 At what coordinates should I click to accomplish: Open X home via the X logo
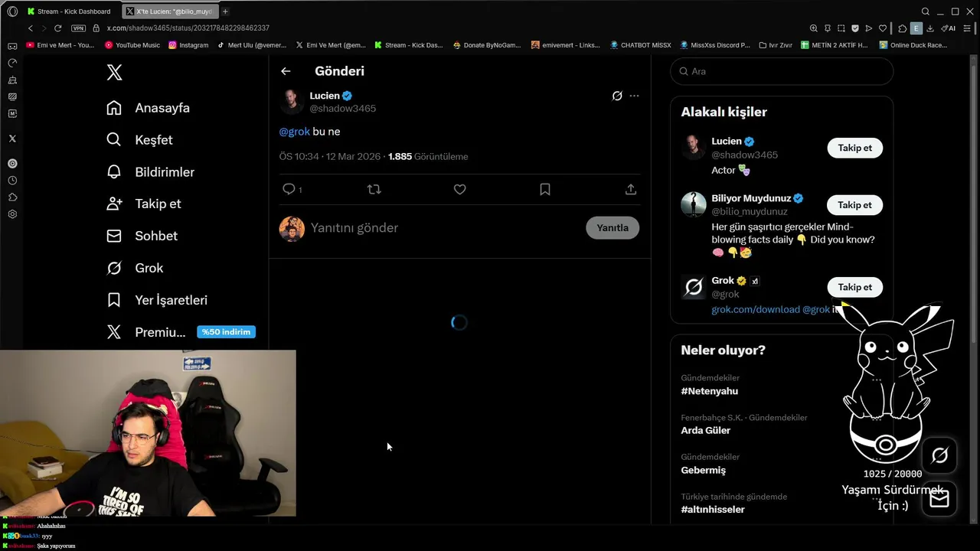tap(114, 73)
